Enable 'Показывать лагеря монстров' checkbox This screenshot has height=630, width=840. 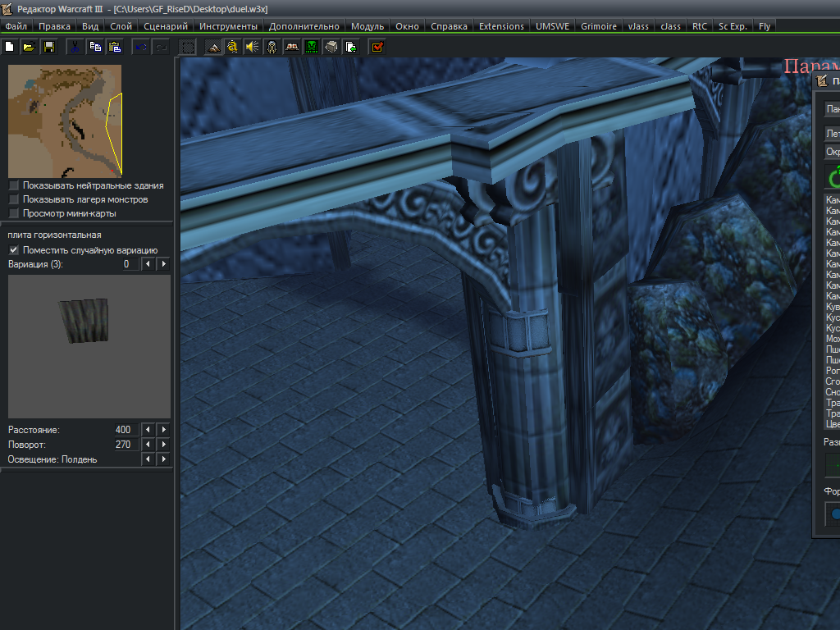tap(13, 199)
